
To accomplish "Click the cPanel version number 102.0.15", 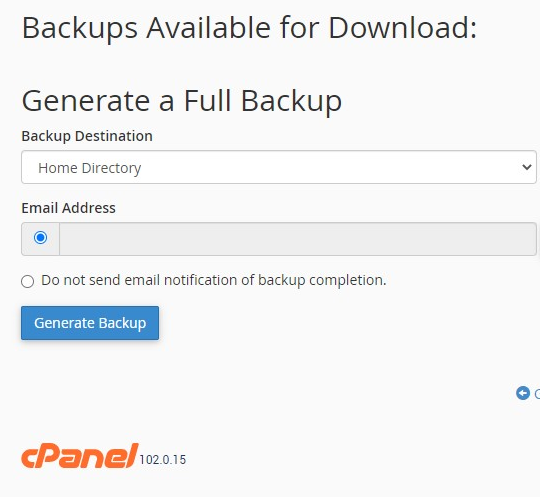I will pyautogui.click(x=163, y=460).
